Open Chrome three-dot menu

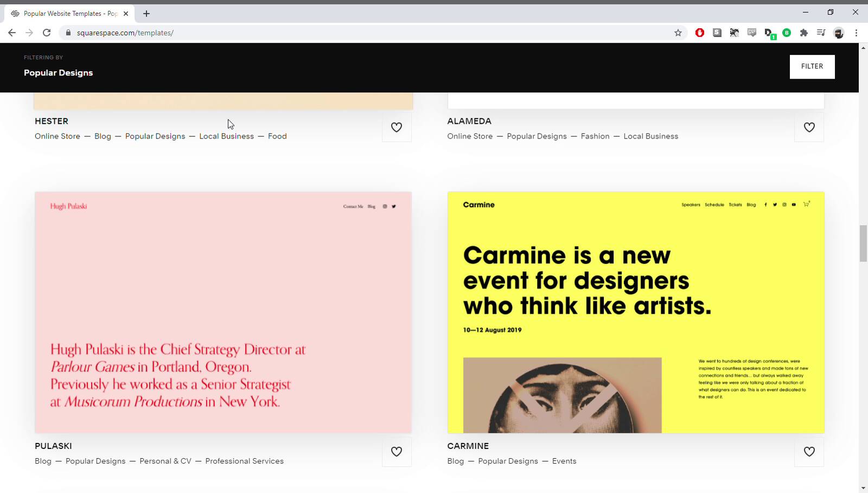[x=856, y=33]
